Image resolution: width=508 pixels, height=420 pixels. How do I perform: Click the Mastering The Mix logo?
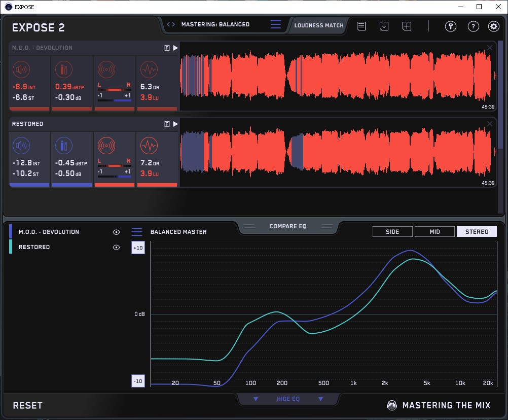(x=439, y=405)
